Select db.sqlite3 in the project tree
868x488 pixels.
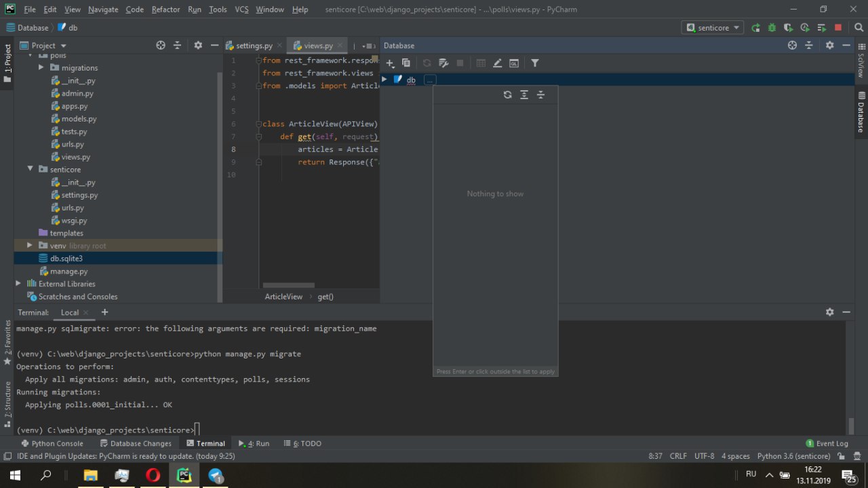(x=66, y=259)
